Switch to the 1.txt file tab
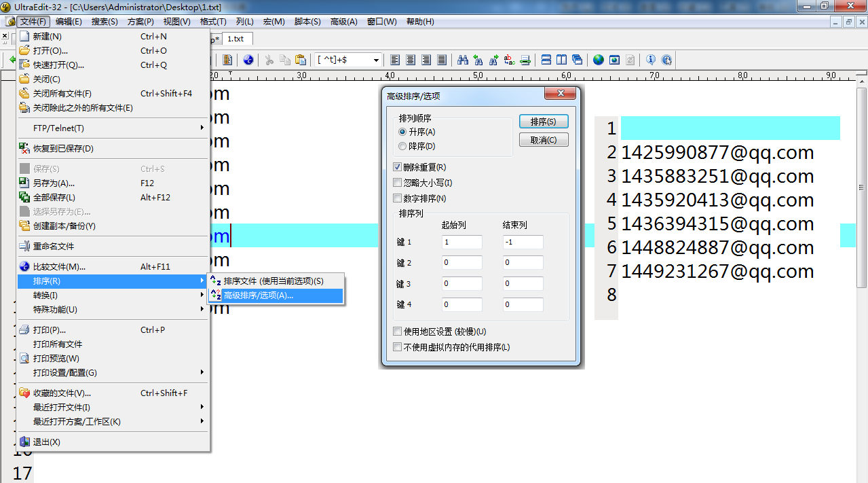Image resolution: width=868 pixels, height=483 pixels. [238, 39]
